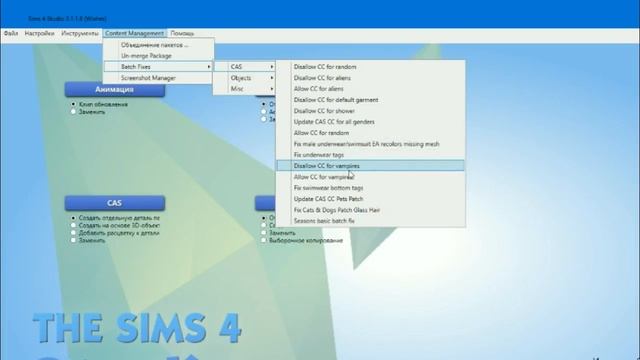Expand the Batch Fixes submenu
640x360 pixels.
click(x=158, y=67)
